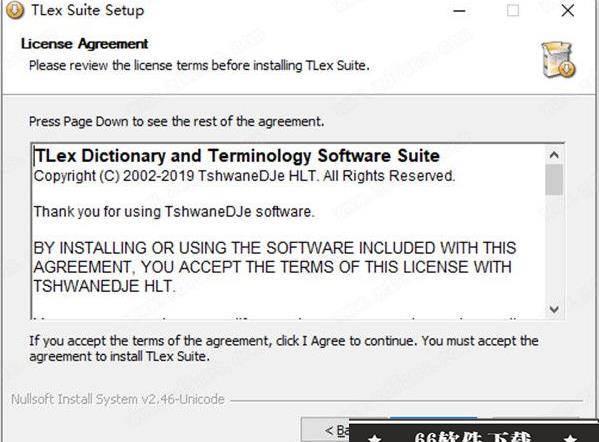Click the License Agreement header title

point(84,44)
